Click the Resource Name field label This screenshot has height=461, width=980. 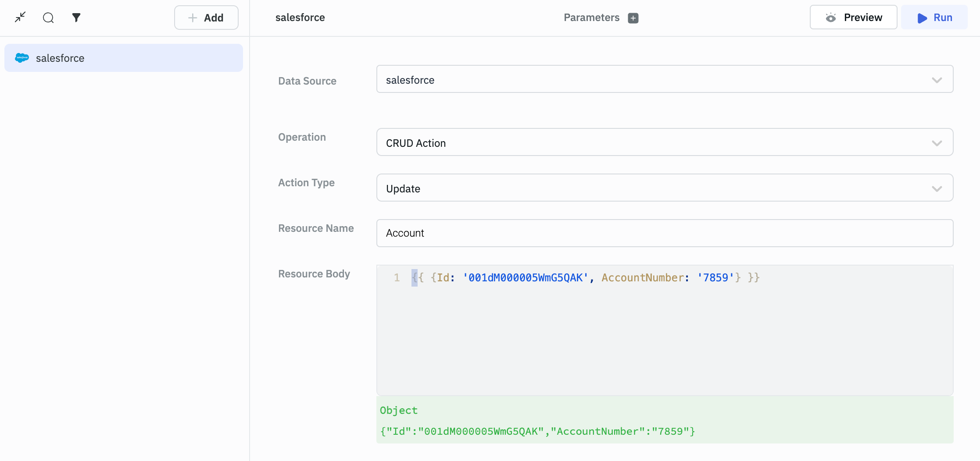point(316,228)
